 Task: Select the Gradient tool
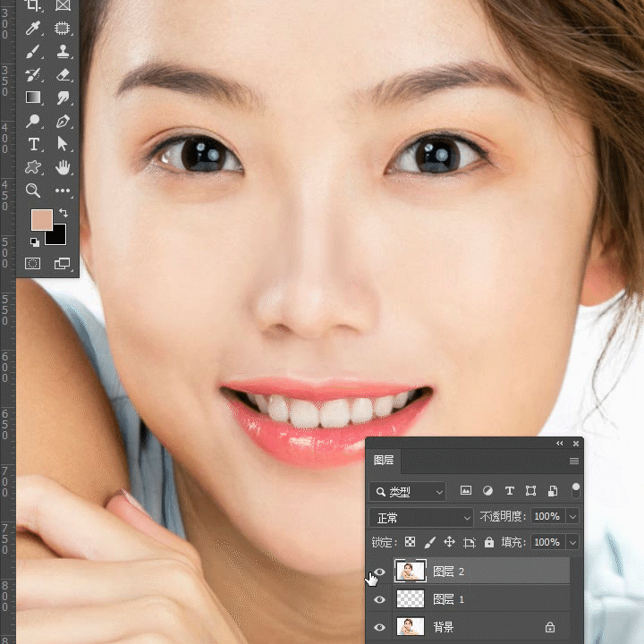33,97
